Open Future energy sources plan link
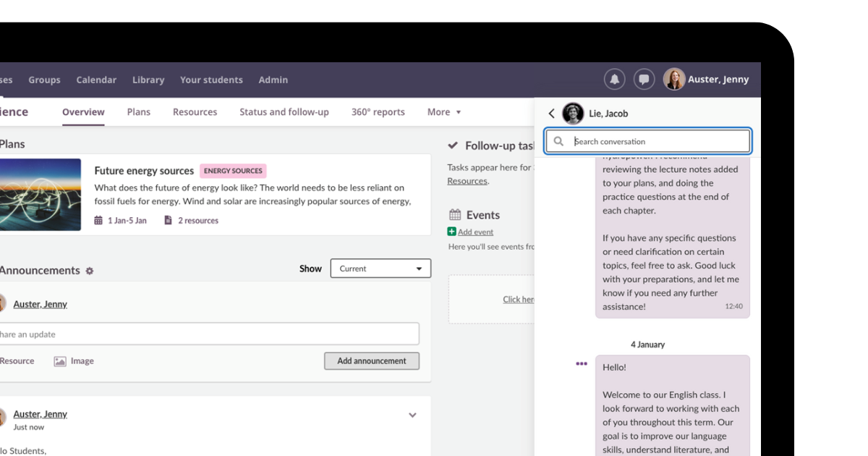Viewport: 868px width, 456px height. 144,171
